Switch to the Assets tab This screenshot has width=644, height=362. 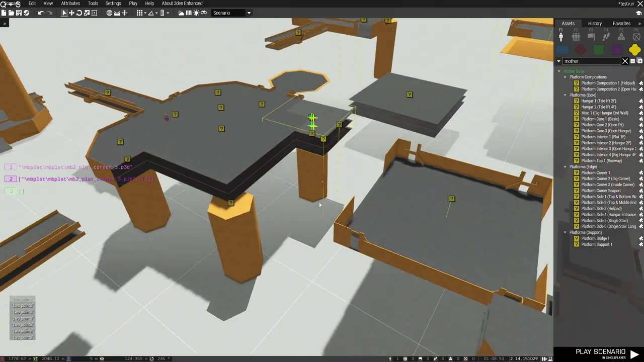pos(568,23)
